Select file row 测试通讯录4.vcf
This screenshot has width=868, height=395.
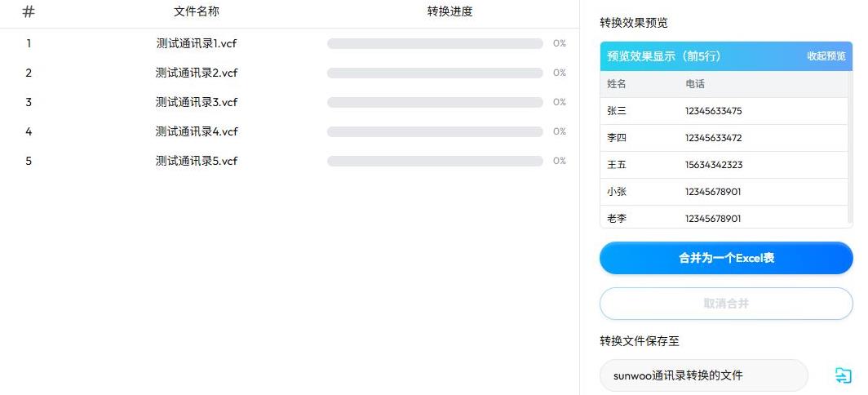[197, 131]
